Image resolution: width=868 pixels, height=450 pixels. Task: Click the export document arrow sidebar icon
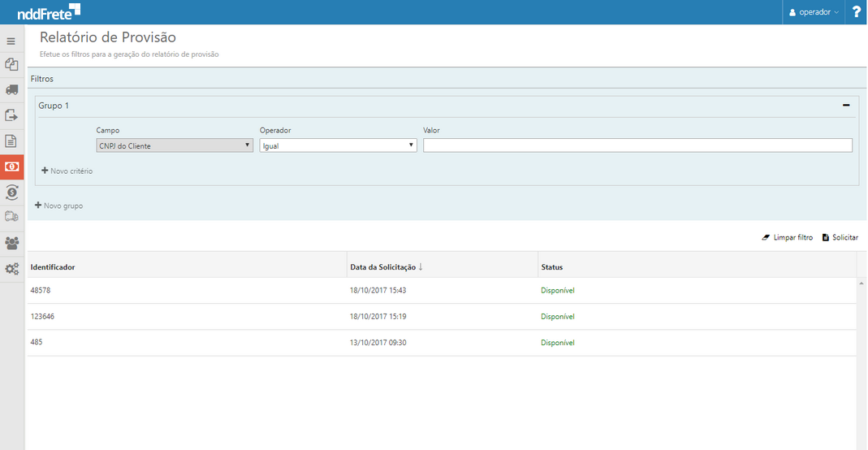11,115
